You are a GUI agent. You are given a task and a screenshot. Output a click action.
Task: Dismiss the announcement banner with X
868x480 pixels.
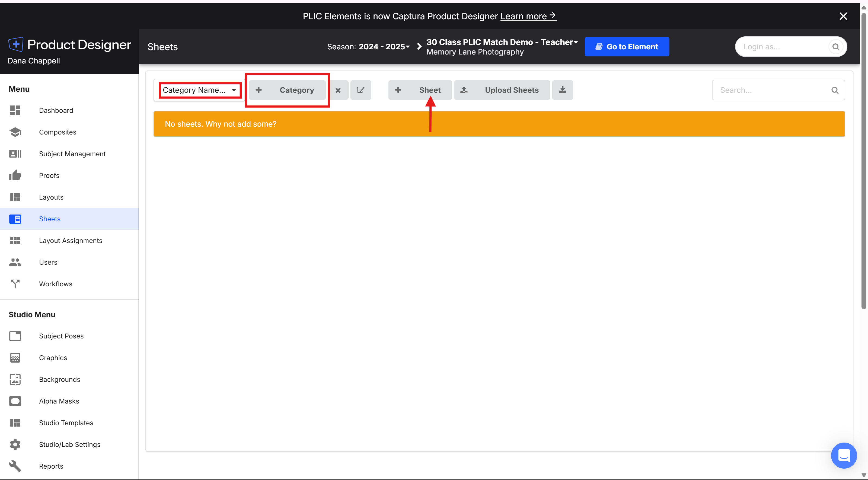[843, 16]
